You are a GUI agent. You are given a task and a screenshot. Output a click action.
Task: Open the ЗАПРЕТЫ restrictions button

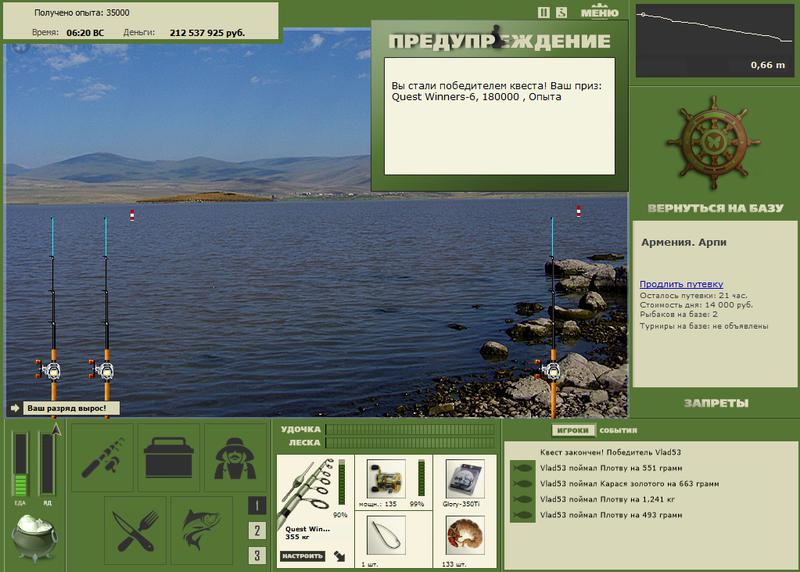click(716, 403)
